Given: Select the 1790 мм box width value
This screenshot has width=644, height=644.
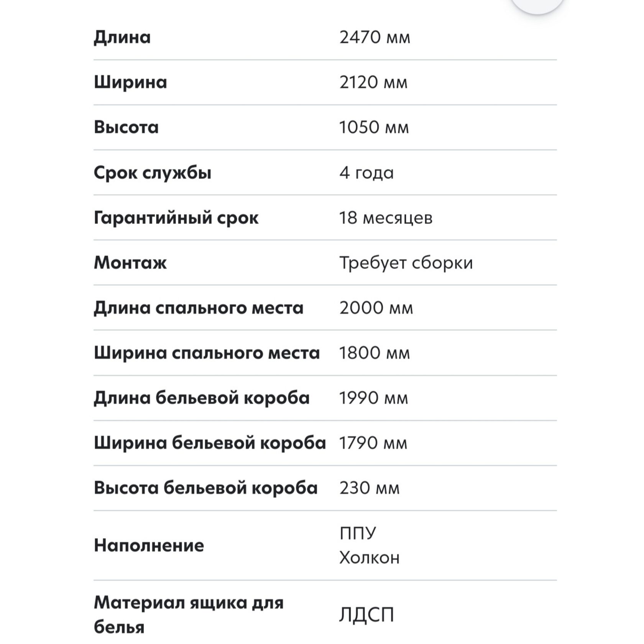Looking at the screenshot, I should [373, 443].
